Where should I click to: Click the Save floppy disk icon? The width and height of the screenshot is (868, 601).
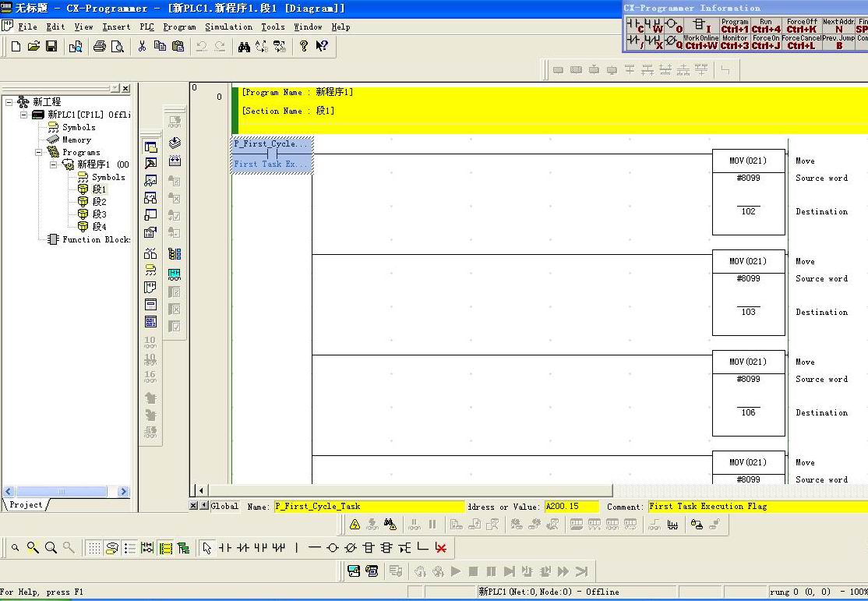(x=51, y=47)
